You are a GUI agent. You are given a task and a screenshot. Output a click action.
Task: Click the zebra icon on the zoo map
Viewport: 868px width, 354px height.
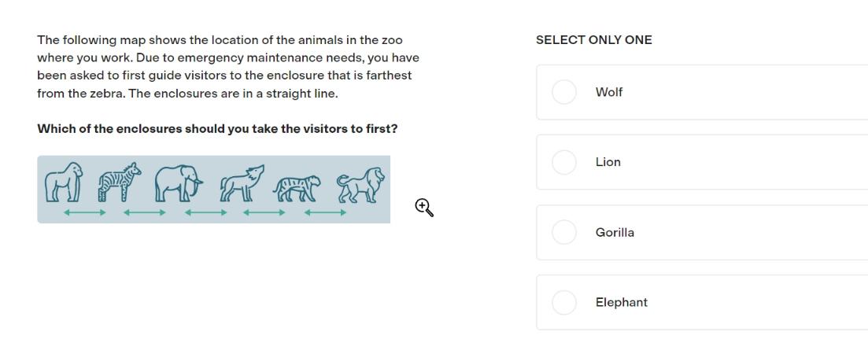tap(119, 182)
